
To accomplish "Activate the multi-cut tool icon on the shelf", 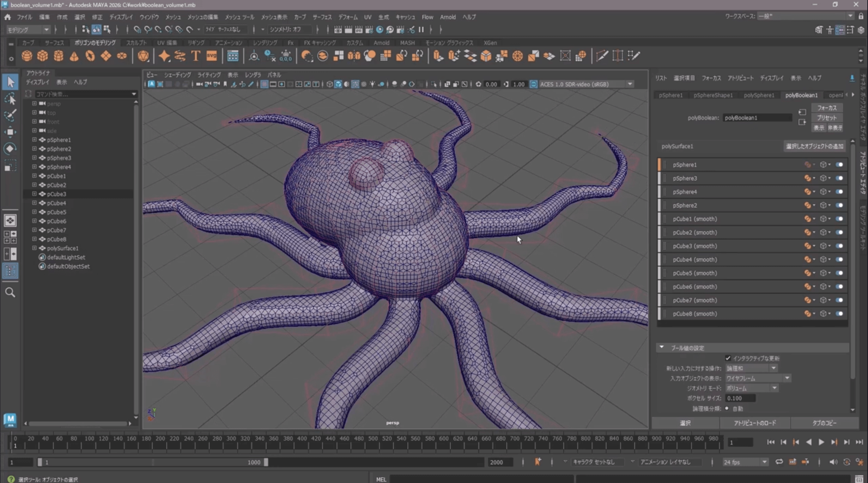I will coord(602,56).
